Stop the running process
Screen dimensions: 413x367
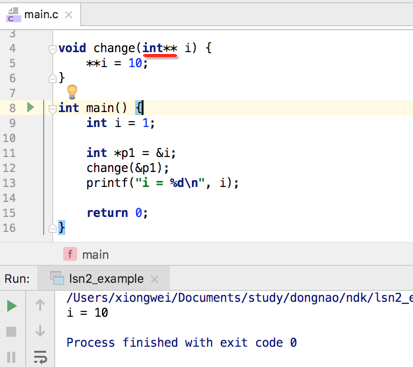[x=11, y=332]
